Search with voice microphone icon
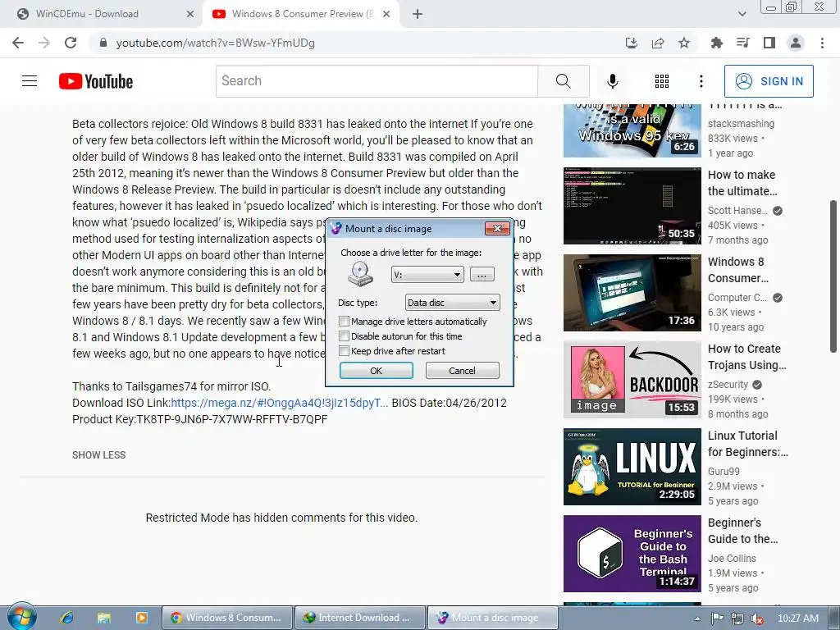Screen dimensions: 840x630 613,81
